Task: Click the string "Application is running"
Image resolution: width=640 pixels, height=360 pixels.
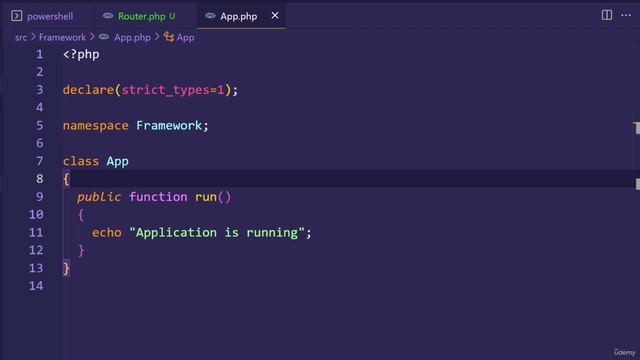Action: tap(217, 233)
